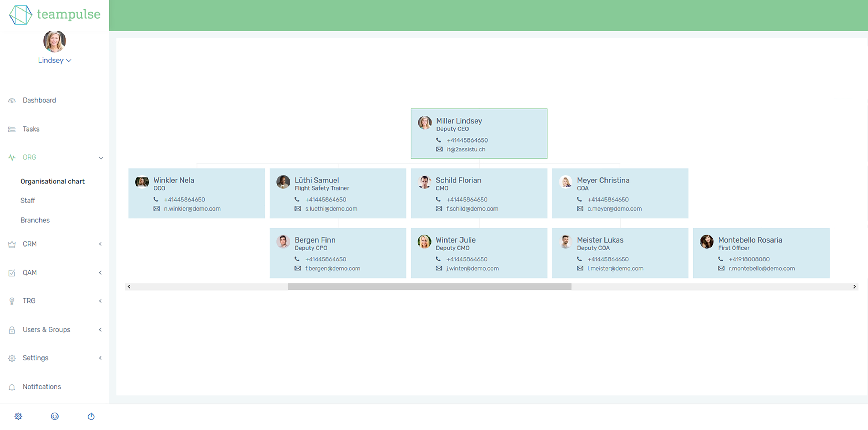The height and width of the screenshot is (430, 868).
Task: Open Lindsey's profile avatar in sidebar
Action: (55, 41)
